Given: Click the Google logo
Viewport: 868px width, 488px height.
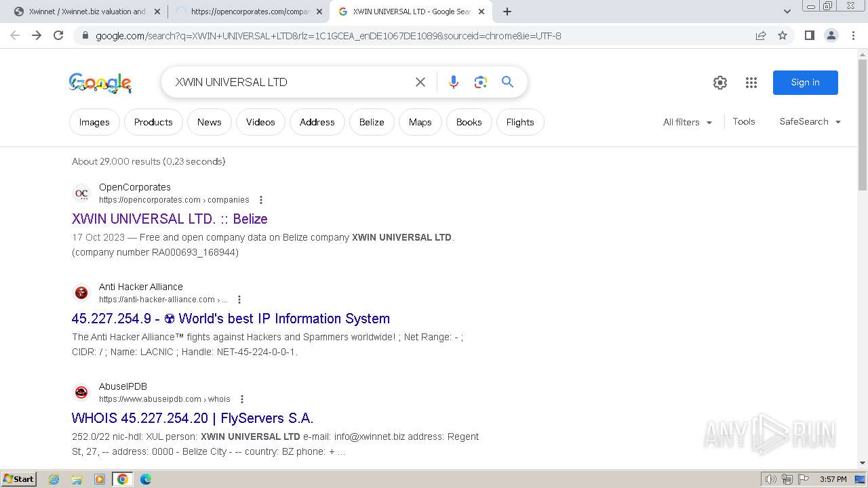Looking at the screenshot, I should click(100, 83).
